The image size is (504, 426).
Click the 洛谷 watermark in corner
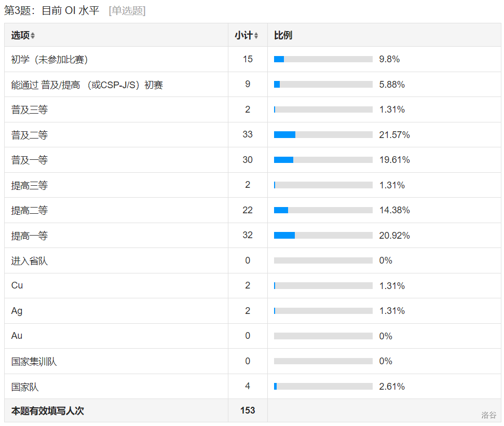tap(488, 415)
